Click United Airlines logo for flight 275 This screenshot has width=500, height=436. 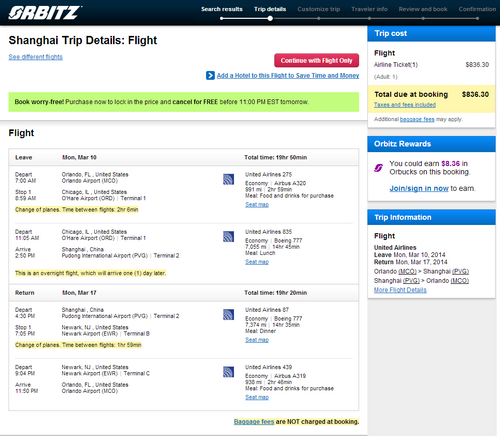click(228, 179)
